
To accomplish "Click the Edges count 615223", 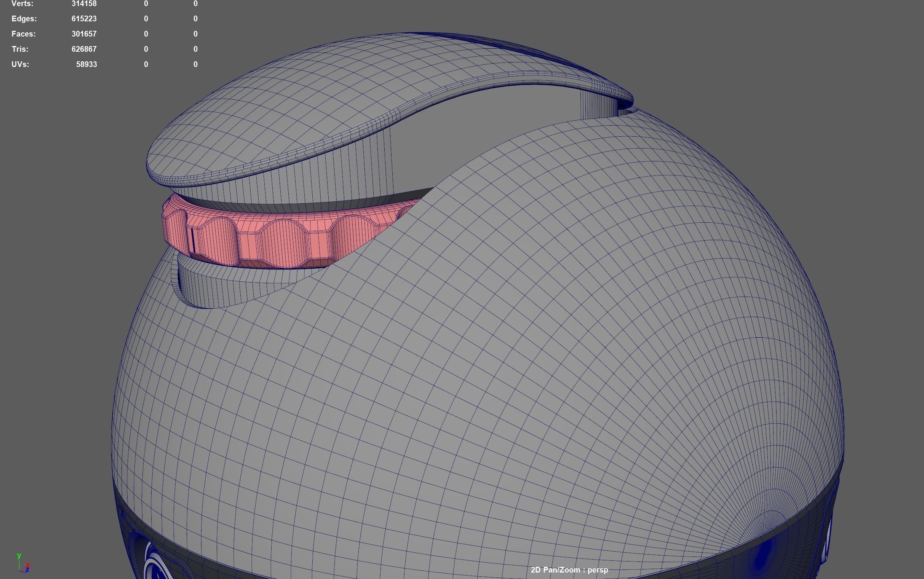I will tap(84, 19).
